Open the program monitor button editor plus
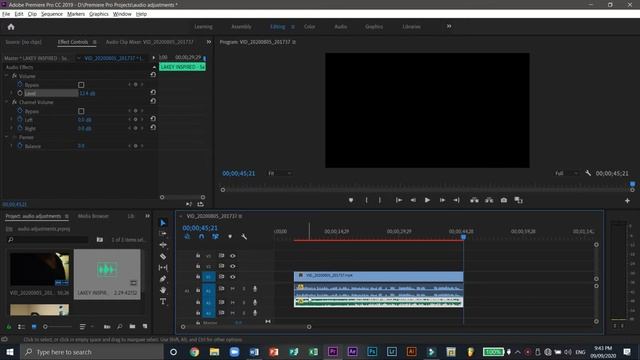This screenshot has width=640, height=360. coord(627,201)
